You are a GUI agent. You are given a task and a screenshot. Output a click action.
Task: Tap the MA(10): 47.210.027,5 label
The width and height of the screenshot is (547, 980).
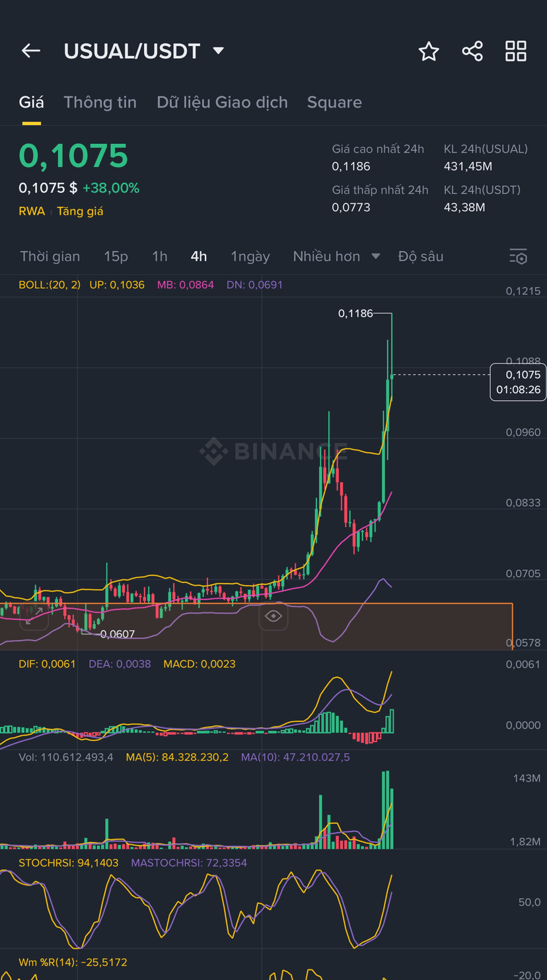295,757
